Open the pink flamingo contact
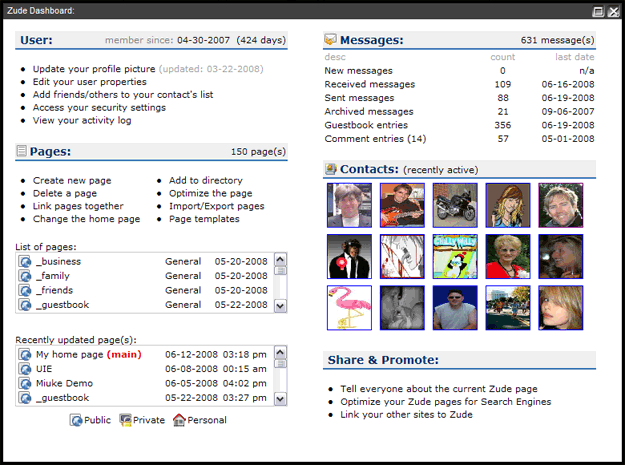625x465 pixels. pyautogui.click(x=349, y=308)
